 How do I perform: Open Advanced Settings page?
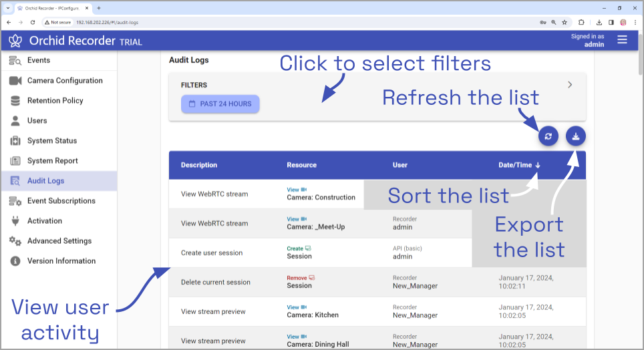tap(59, 241)
